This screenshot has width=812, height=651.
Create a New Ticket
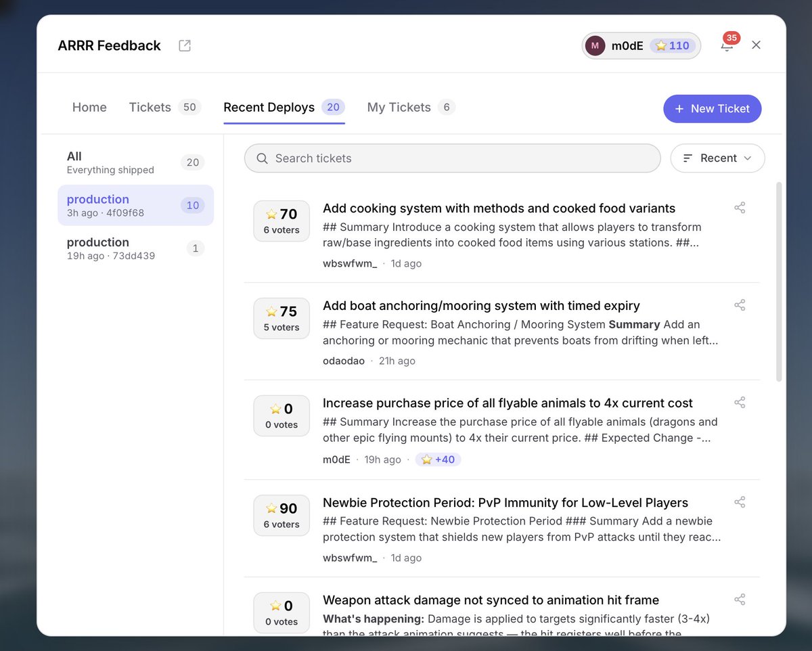(x=713, y=109)
